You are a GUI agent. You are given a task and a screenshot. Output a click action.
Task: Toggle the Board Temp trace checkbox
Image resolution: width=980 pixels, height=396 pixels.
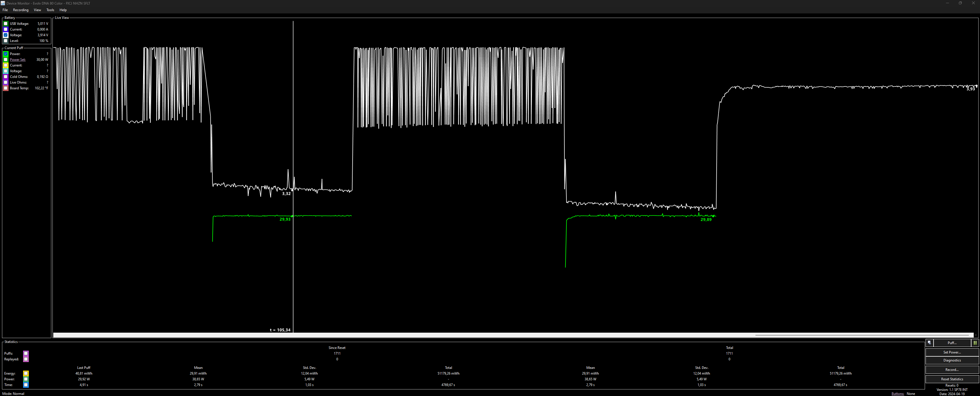(6, 88)
